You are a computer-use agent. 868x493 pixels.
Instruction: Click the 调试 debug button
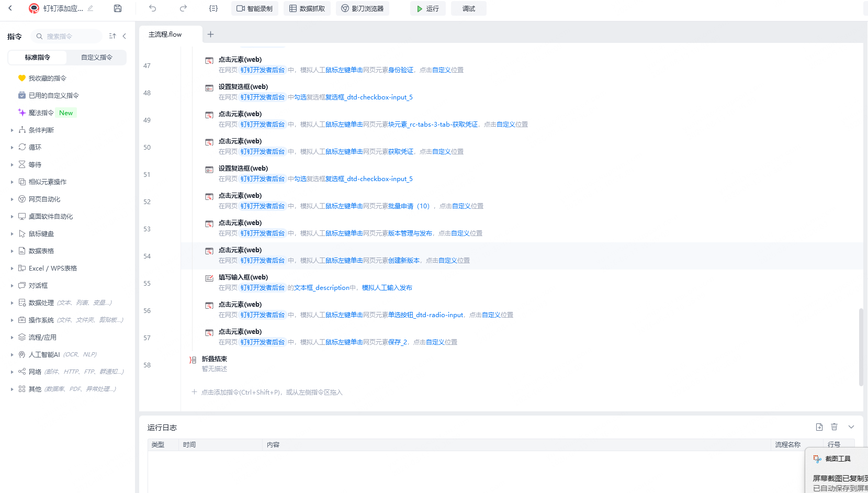[x=469, y=8]
